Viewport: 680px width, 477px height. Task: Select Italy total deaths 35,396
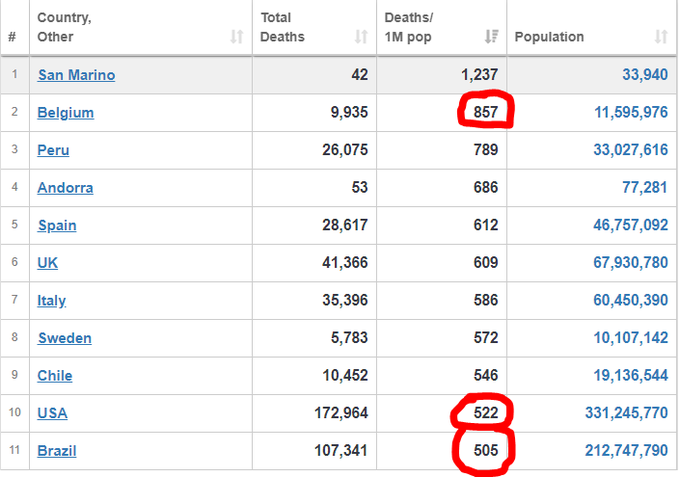(345, 300)
